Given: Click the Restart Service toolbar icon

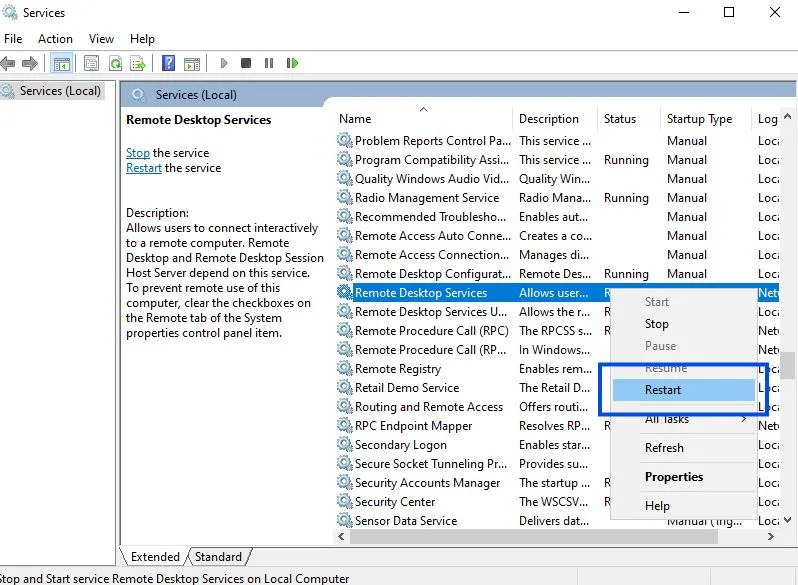Looking at the screenshot, I should [292, 63].
